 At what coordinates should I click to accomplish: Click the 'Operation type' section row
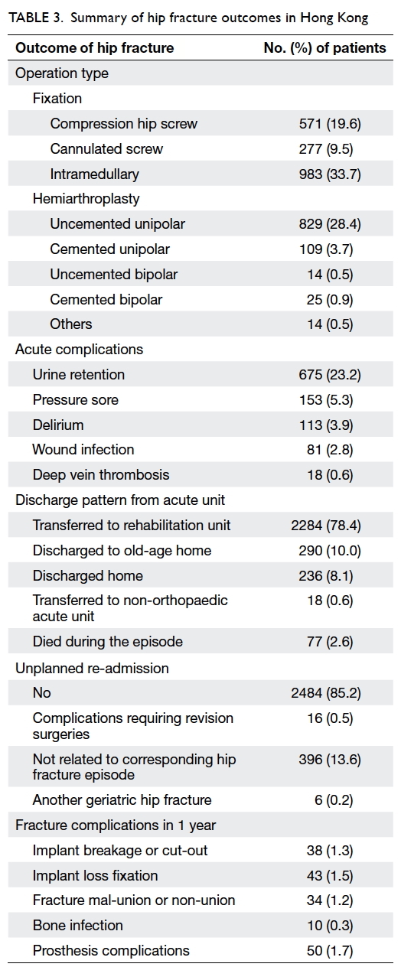point(200,73)
